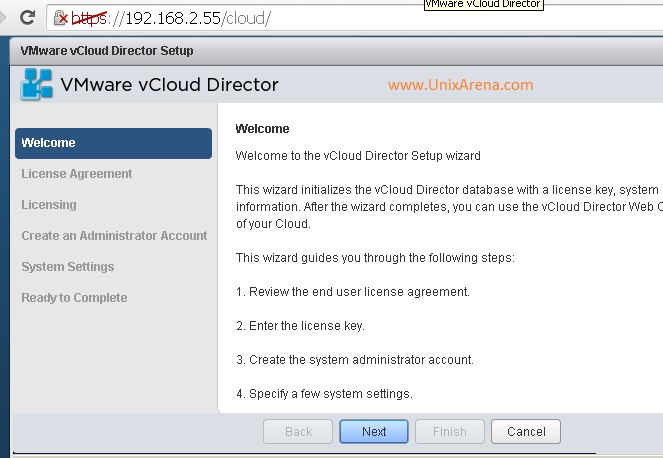
Task: Jump to Ready to Complete step
Action: click(74, 298)
